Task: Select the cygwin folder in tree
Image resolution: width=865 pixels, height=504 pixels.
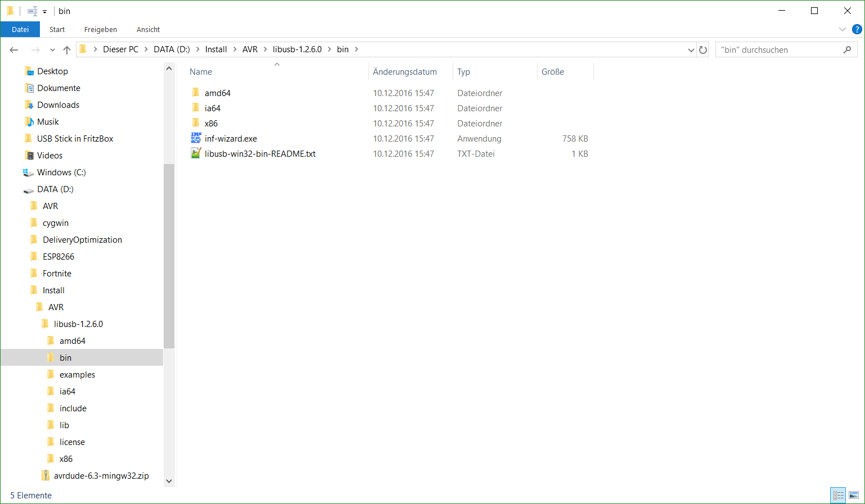Action: pos(56,223)
